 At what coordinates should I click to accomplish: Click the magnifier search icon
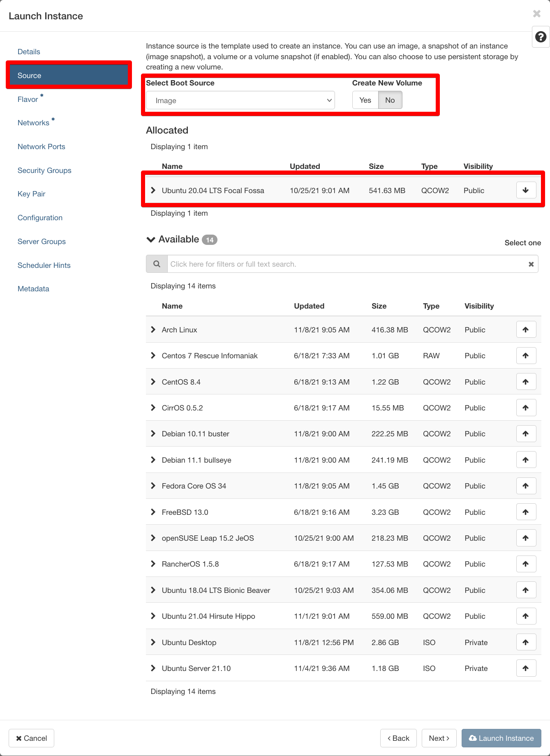click(157, 264)
